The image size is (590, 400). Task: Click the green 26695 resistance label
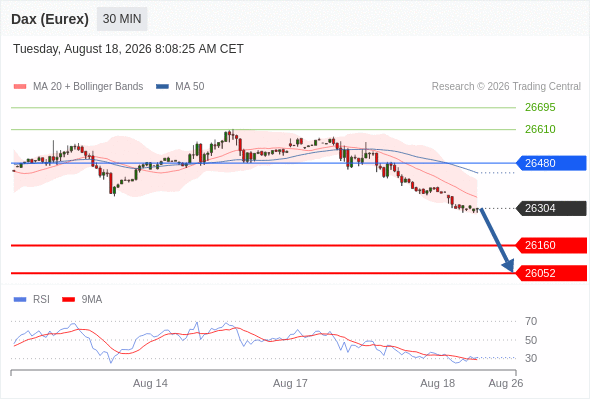click(540, 108)
